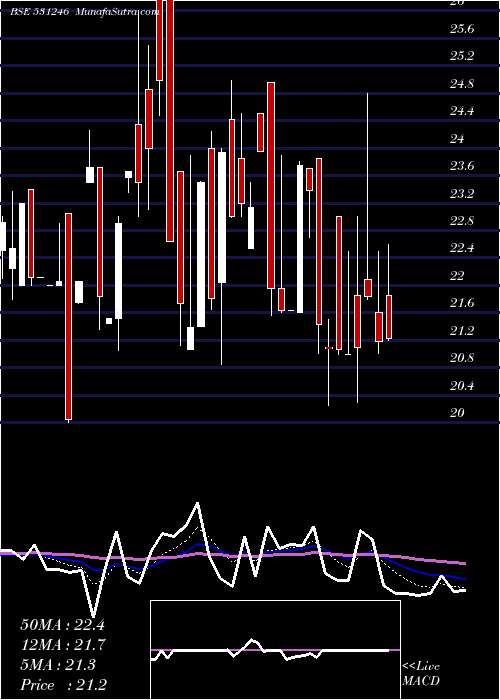Click the Price : 21.2 reading
This screenshot has width=500, height=700.
pyautogui.click(x=63, y=685)
